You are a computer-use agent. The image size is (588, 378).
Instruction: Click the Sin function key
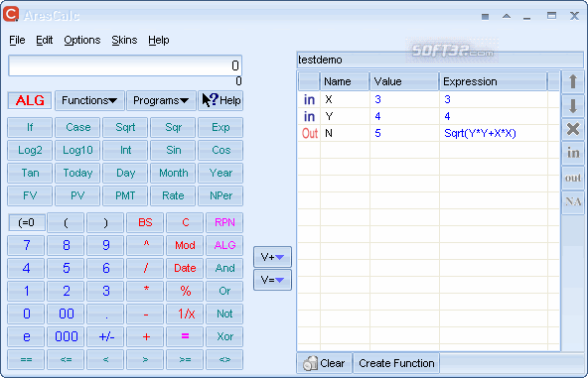[173, 150]
